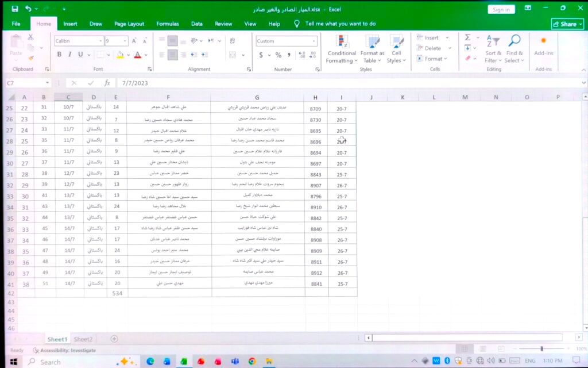
Task: Toggle Bold formatting
Action: (x=59, y=55)
